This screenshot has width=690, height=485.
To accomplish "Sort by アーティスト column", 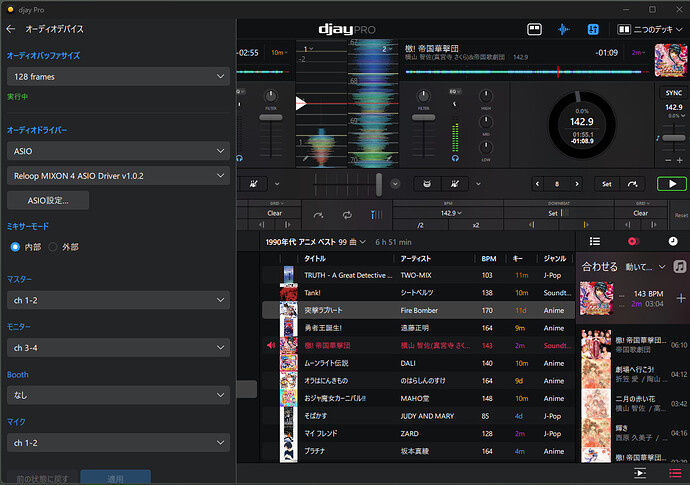I will tap(415, 258).
